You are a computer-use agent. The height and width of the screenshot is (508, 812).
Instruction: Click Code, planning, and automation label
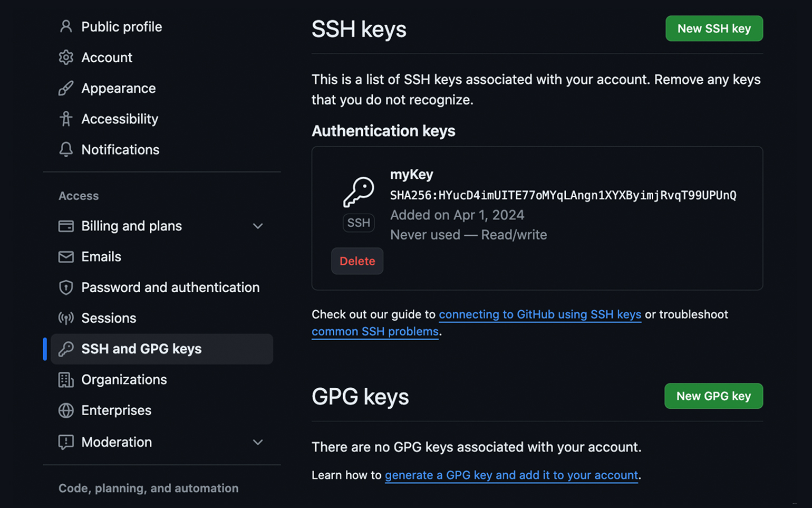pos(148,488)
